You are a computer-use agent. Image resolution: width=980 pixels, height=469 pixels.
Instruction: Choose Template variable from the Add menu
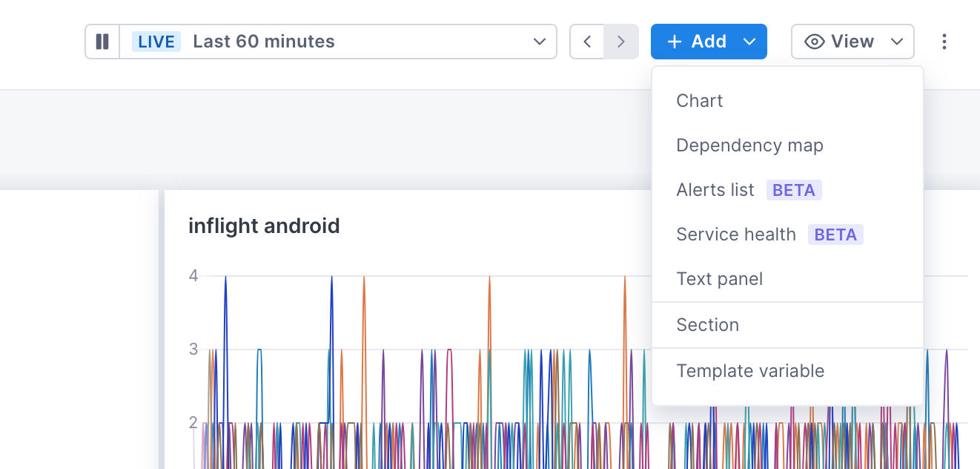pos(749,370)
